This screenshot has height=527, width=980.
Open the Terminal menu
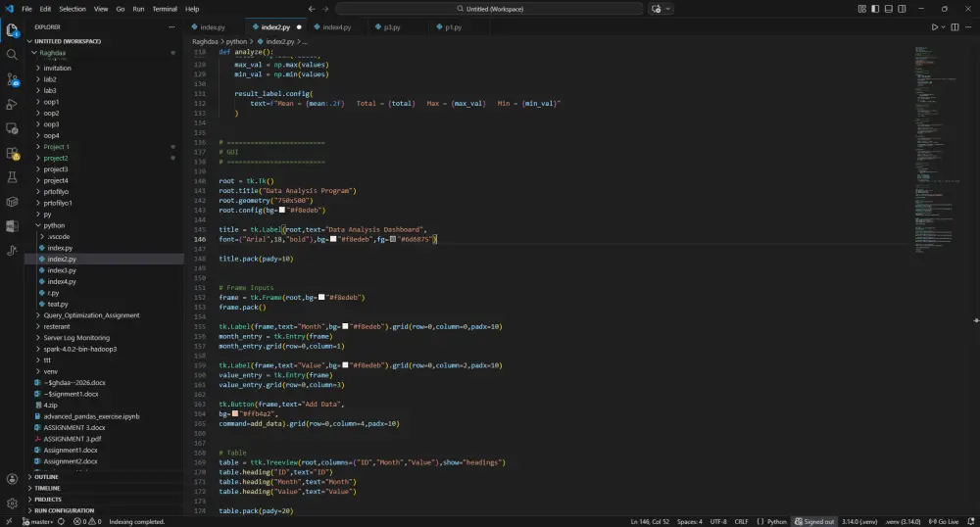coord(164,9)
